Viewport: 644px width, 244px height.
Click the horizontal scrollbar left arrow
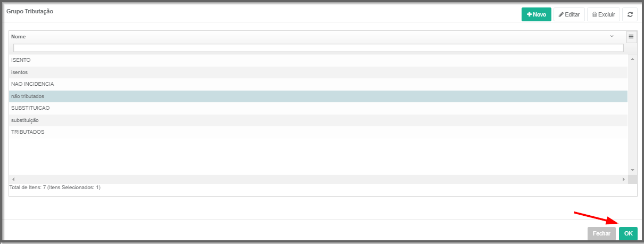pos(13,180)
